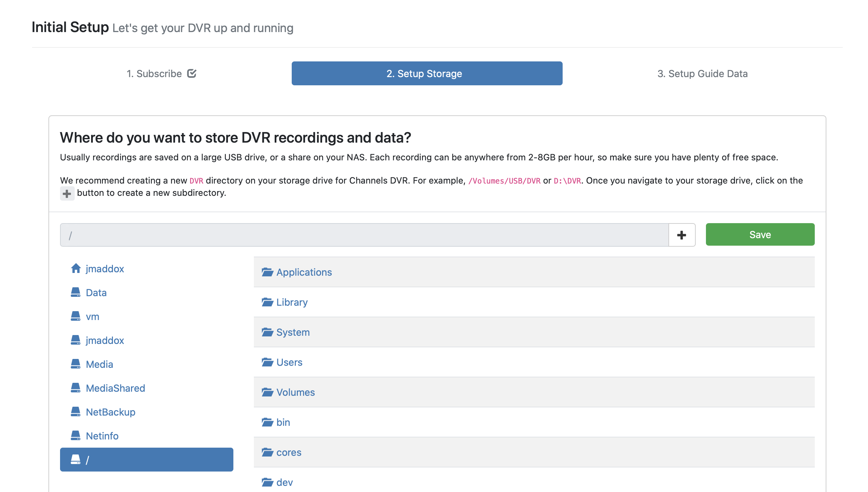Click the storage path input field
This screenshot has height=492, width=868.
[x=364, y=235]
